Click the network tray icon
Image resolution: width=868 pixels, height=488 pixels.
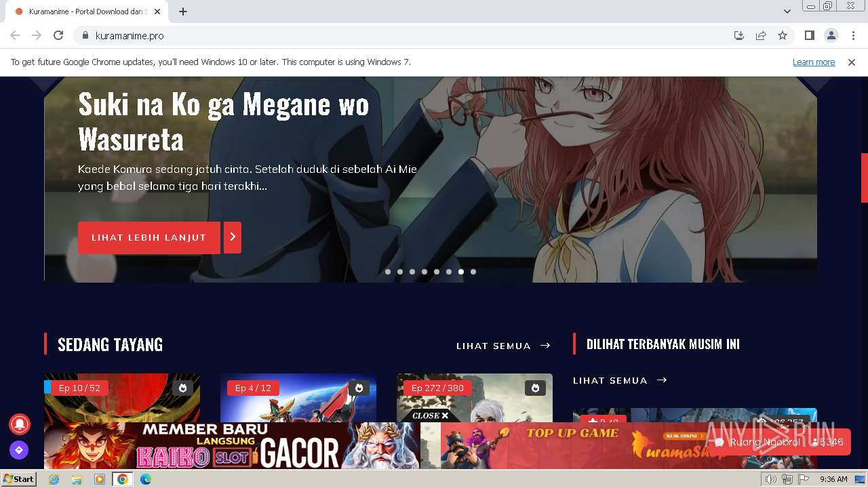(787, 479)
